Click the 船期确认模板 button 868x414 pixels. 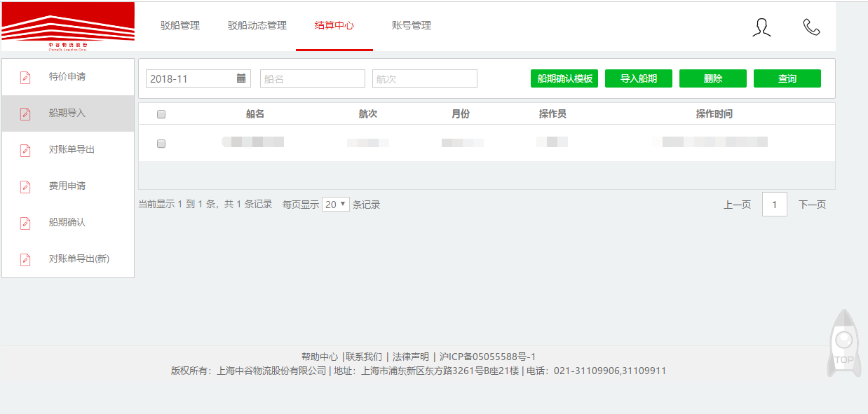click(564, 78)
